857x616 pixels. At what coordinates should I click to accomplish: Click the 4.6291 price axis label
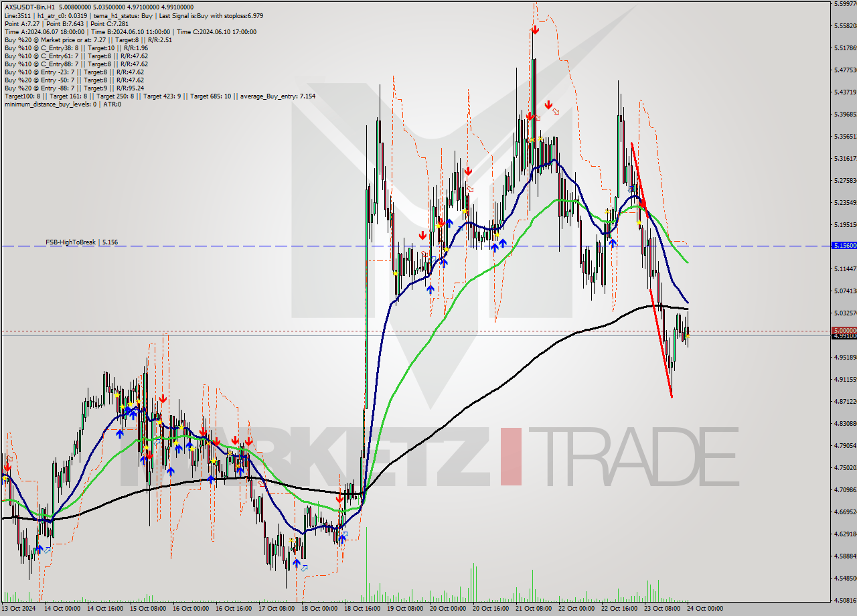(844, 534)
